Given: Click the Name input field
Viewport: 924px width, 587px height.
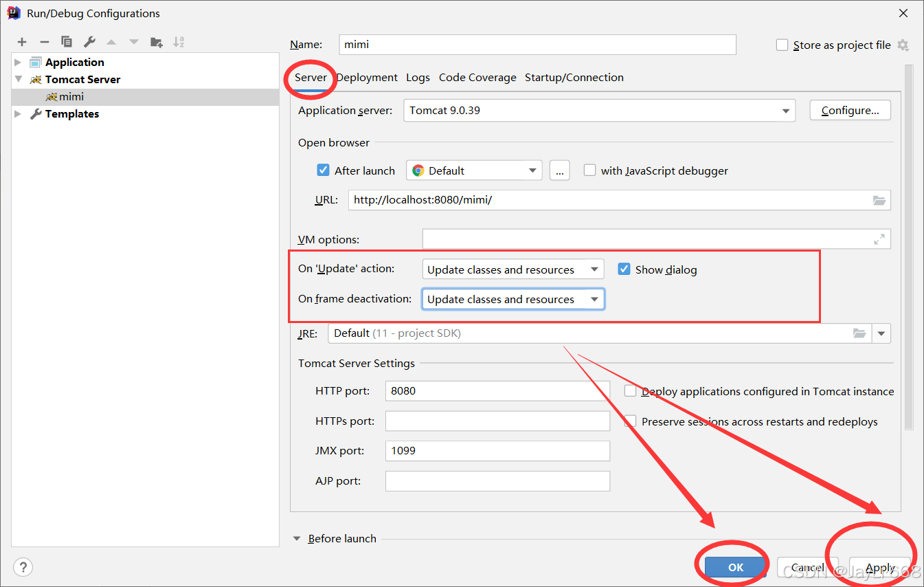Looking at the screenshot, I should [538, 45].
